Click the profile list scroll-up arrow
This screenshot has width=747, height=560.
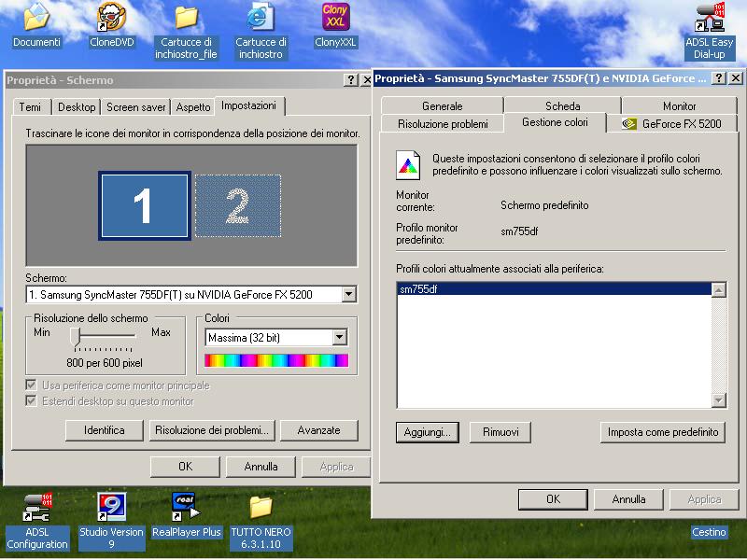pos(718,290)
